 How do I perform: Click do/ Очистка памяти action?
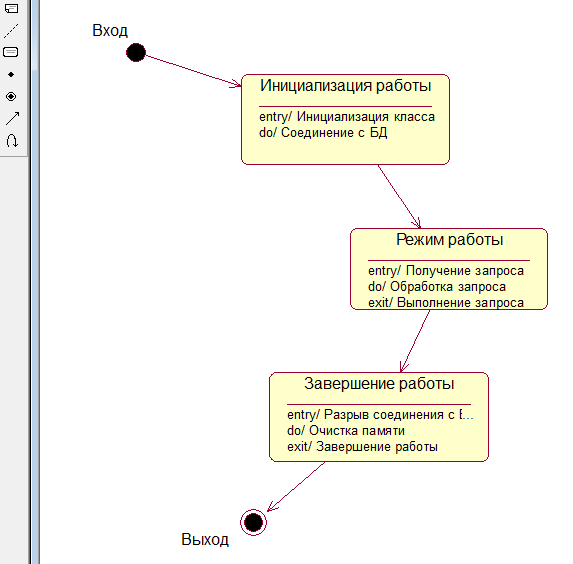346,431
